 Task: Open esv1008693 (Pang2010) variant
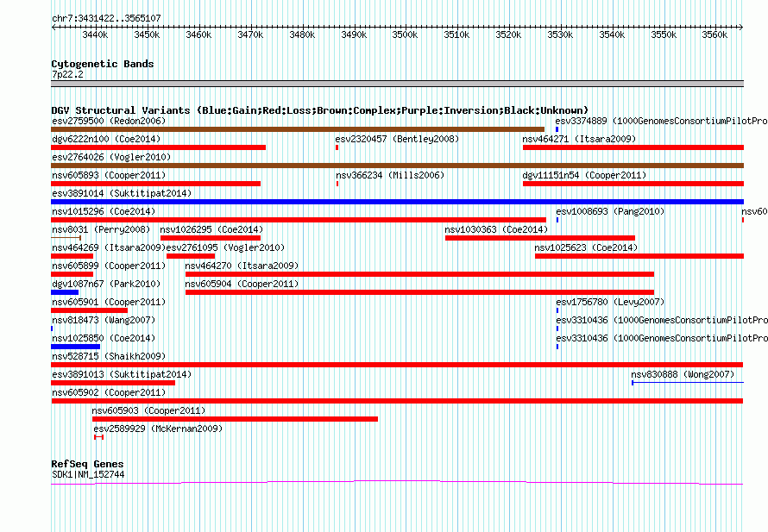pyautogui.click(x=610, y=211)
